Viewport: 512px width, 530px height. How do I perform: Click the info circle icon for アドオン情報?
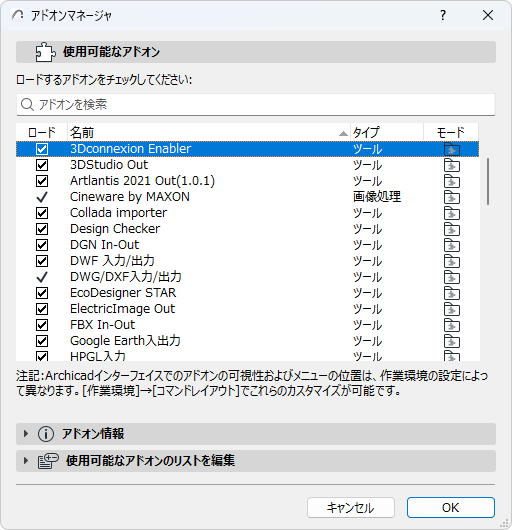click(46, 434)
